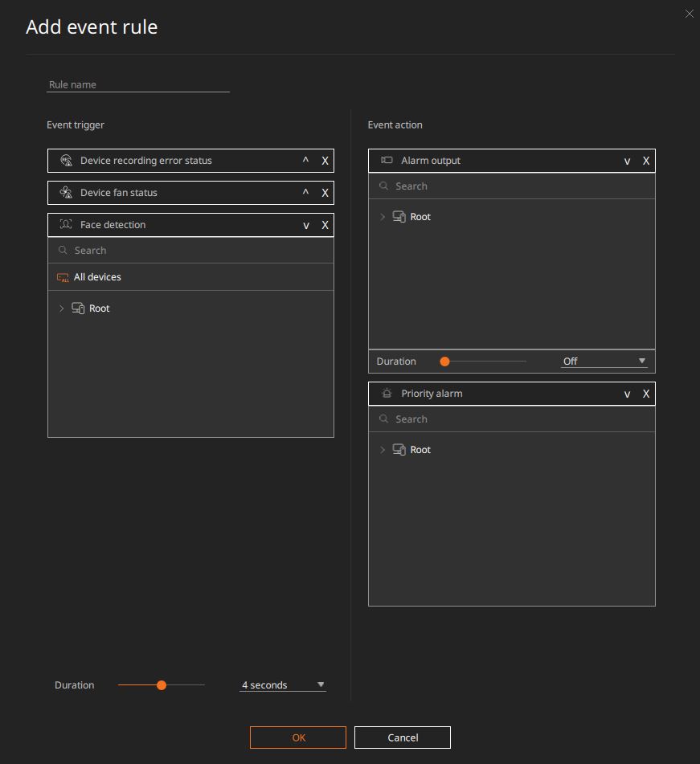Click the Device fan status icon
The image size is (700, 764).
65,193
